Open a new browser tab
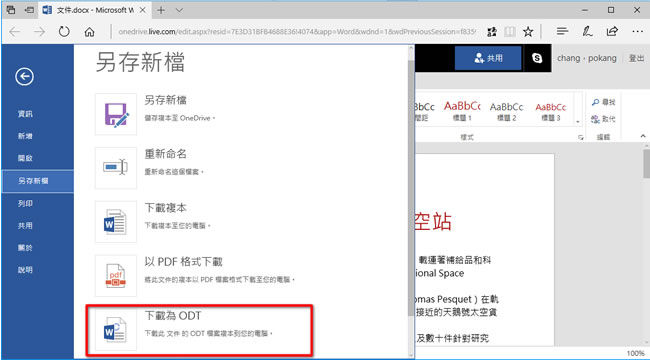 coord(161,10)
